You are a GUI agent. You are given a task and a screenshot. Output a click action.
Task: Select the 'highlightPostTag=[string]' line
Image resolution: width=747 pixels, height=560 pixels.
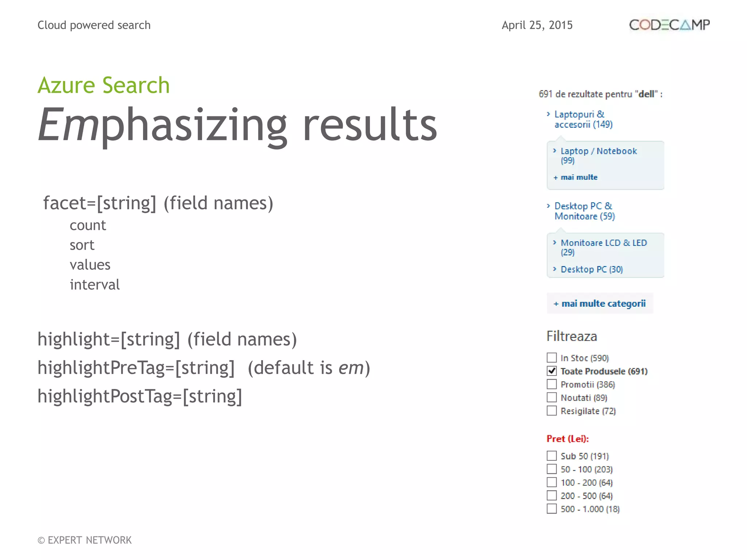(140, 396)
